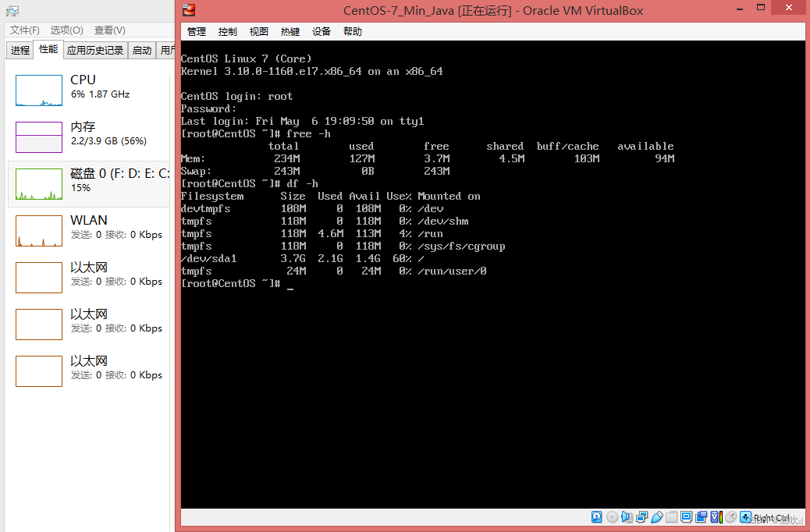This screenshot has height=532, width=810.
Task: Click the audio speaker indicator in the VM status bar
Action: click(x=627, y=517)
